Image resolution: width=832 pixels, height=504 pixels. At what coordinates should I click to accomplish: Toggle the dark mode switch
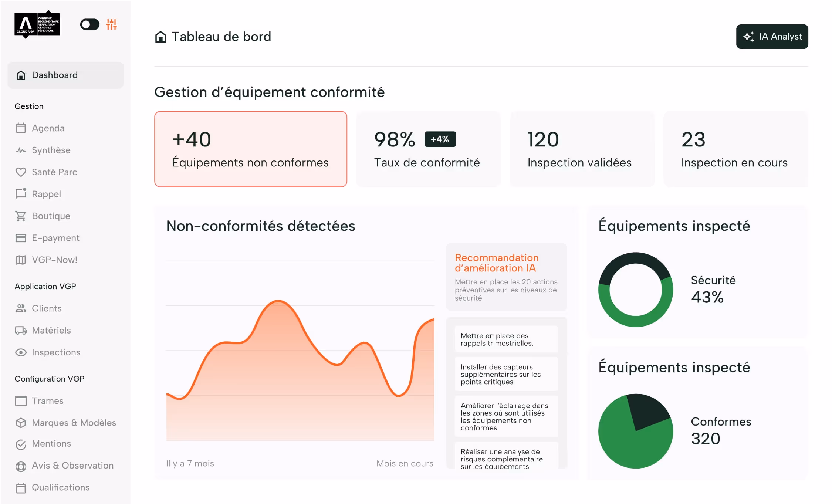[89, 24]
